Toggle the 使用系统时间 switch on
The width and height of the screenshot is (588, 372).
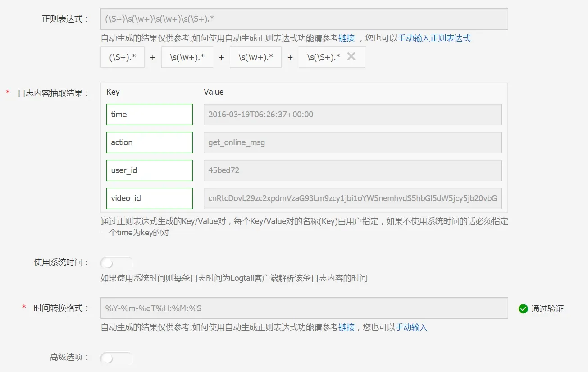tap(116, 263)
